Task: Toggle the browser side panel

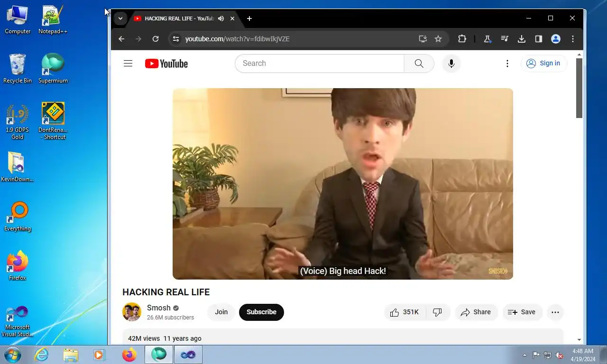Action: tap(539, 39)
